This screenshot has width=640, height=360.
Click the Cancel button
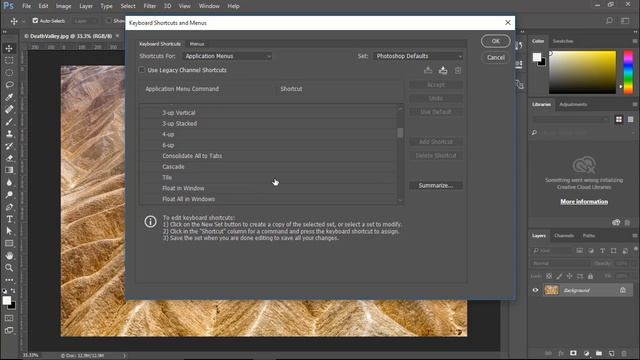pos(496,58)
